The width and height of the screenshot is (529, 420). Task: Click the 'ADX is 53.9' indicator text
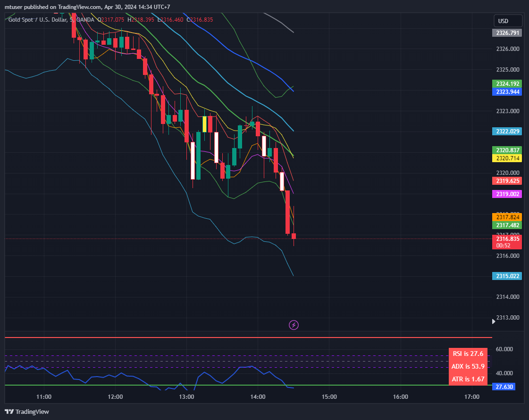[468, 366]
